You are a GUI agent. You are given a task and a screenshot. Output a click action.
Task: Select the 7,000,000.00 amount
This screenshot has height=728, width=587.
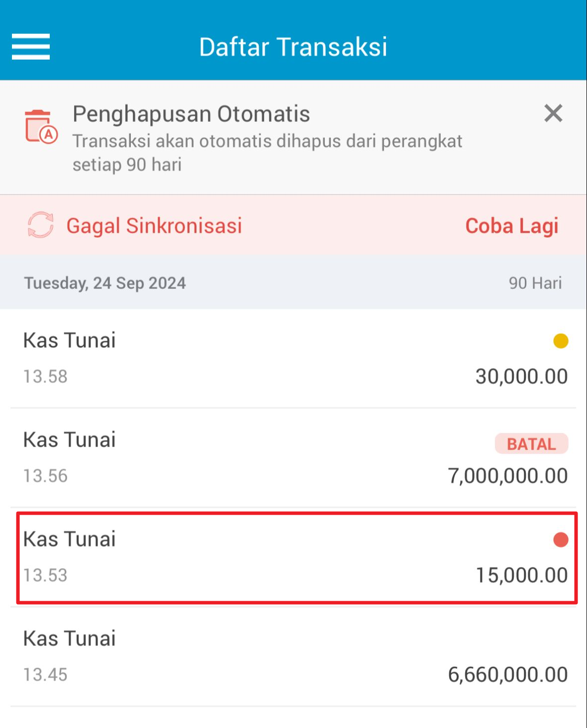click(x=508, y=476)
